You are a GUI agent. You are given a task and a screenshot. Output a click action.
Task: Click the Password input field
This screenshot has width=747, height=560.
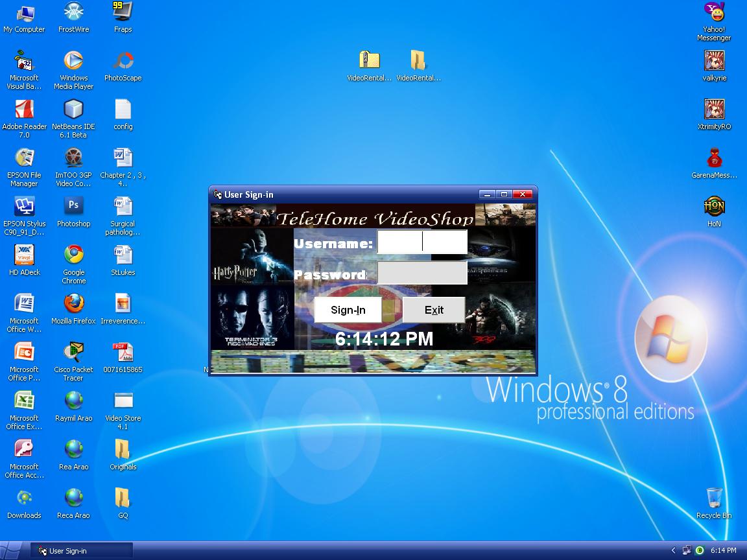pos(422,273)
